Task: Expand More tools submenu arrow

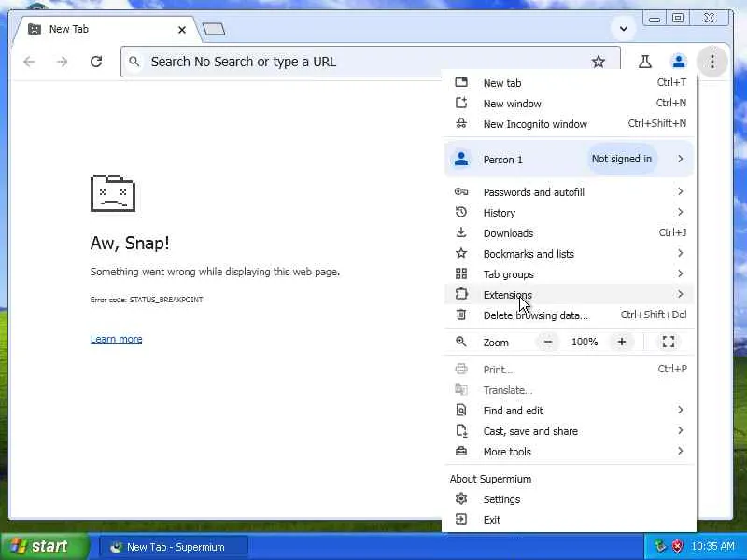Action: [681, 451]
